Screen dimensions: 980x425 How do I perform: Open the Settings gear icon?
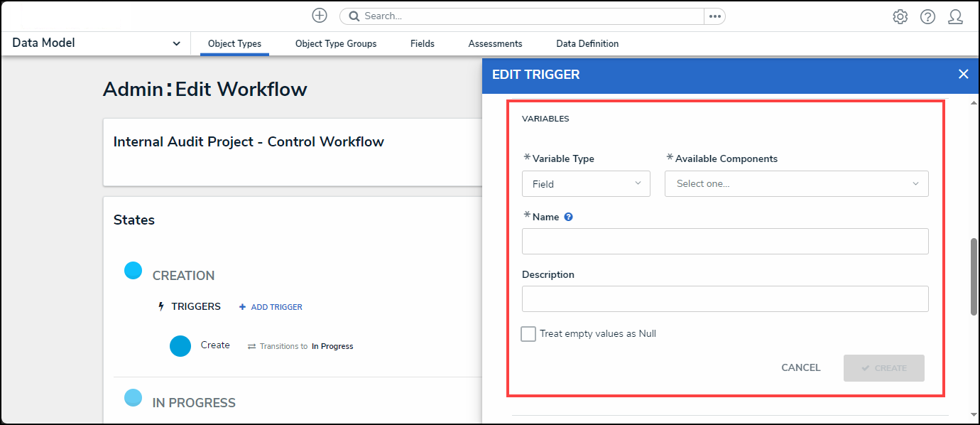[x=900, y=16]
